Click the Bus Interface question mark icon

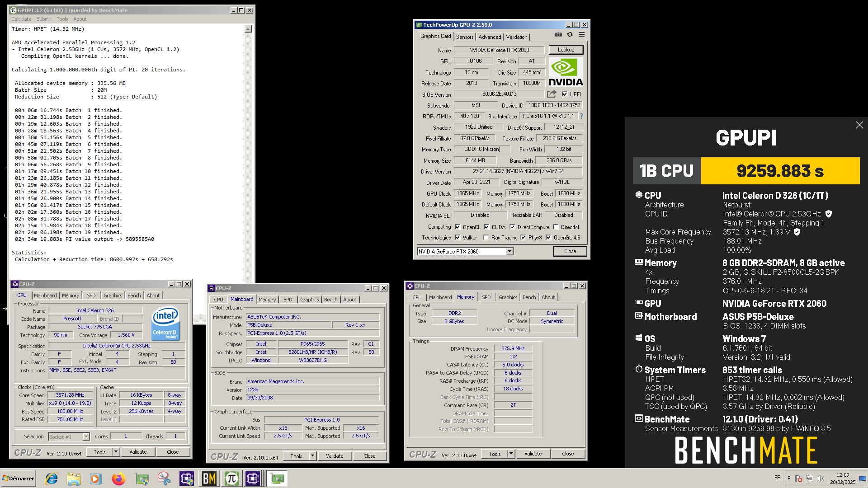(x=581, y=116)
